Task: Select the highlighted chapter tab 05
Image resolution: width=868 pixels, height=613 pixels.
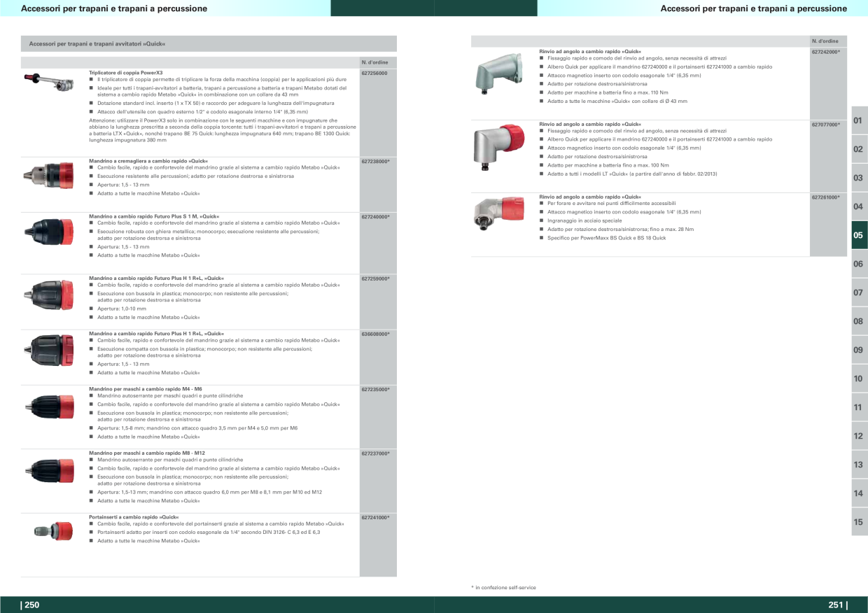Action: pos(859,236)
